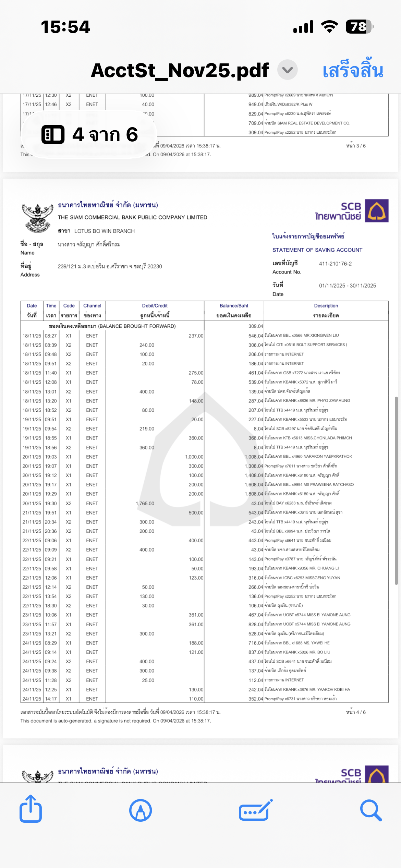The height and width of the screenshot is (868, 401).
Task: Tap the thumbnail sidebar icon beside page count
Action: click(x=53, y=134)
